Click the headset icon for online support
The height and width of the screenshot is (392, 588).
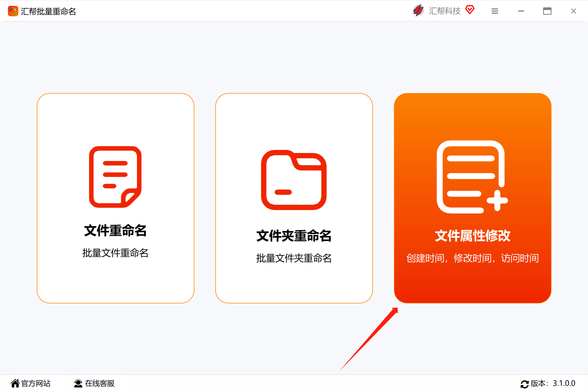click(78, 383)
